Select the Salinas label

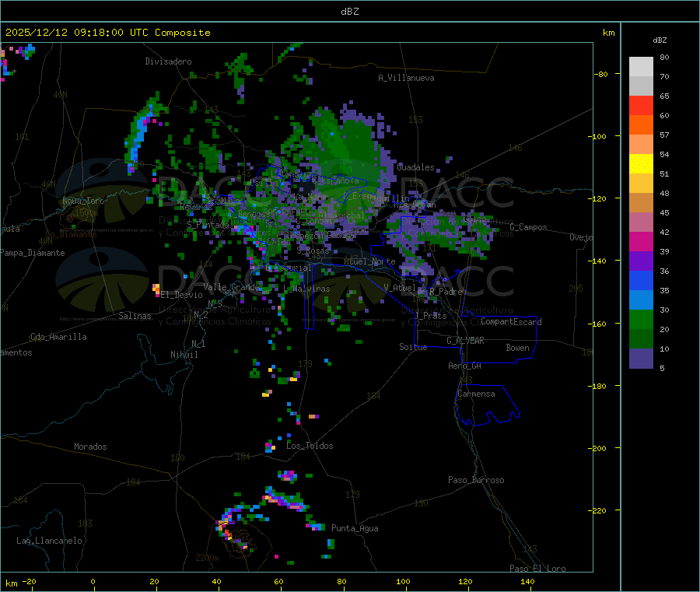point(135,316)
